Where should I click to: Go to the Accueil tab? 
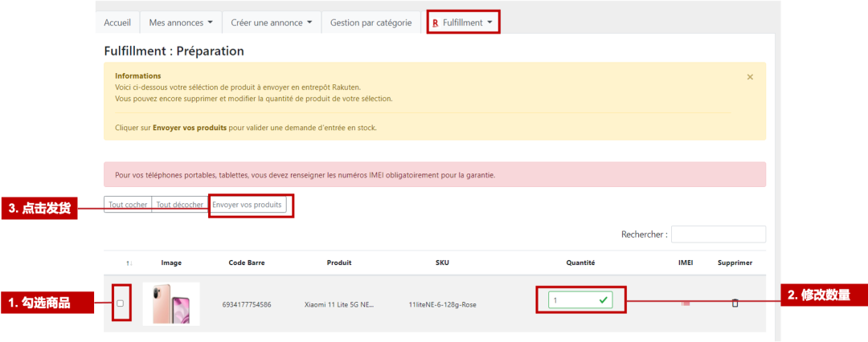click(x=117, y=22)
